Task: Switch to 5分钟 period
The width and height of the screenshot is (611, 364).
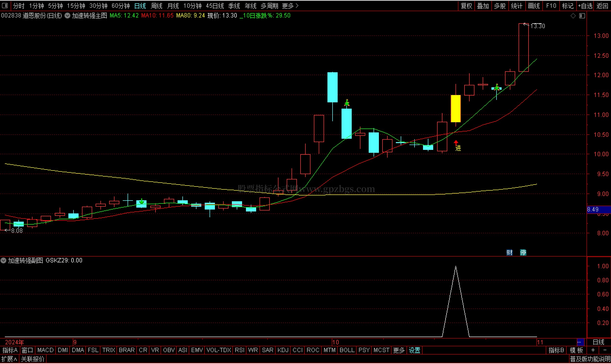Action: tap(55, 6)
